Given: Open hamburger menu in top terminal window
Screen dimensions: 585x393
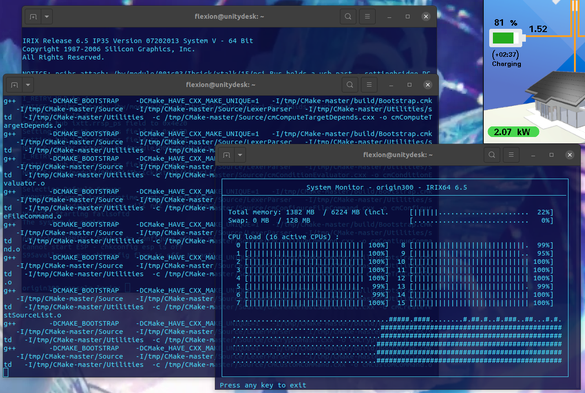Looking at the screenshot, I should [x=367, y=17].
